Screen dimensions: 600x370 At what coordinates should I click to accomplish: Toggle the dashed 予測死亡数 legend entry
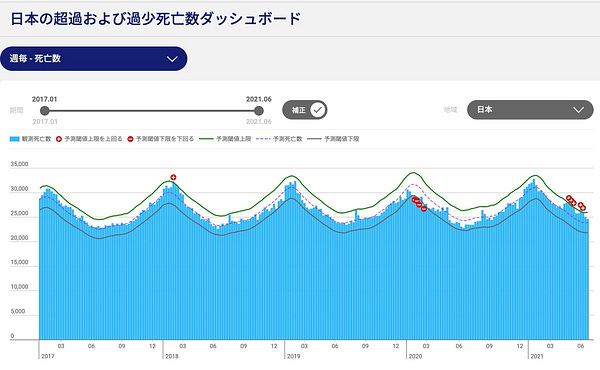(x=279, y=139)
